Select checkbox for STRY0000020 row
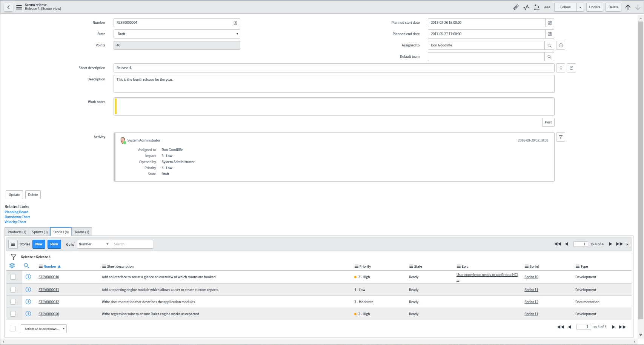 13,314
